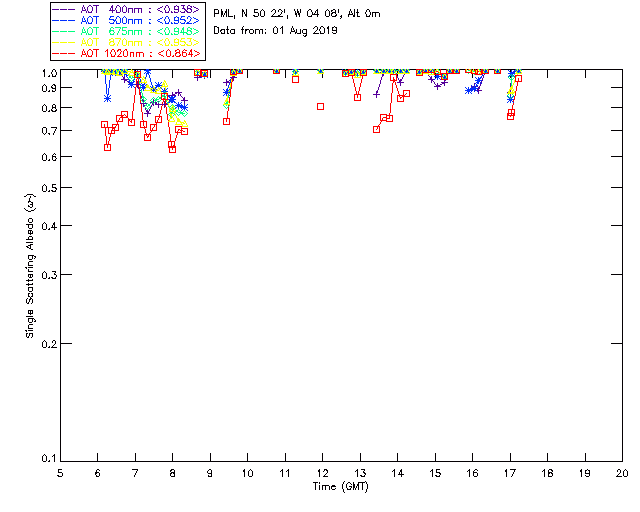
Task: Click the purple plus marker near 13.4 hours
Action: click(376, 95)
